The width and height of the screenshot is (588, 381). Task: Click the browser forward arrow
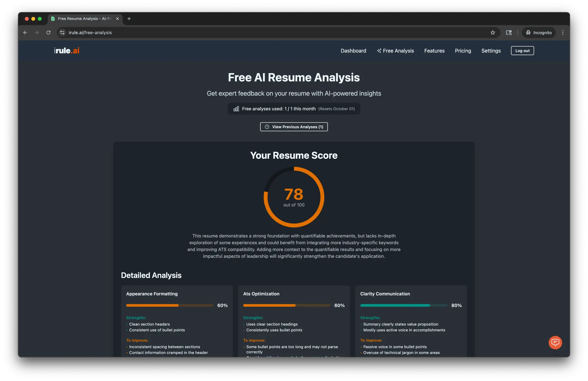click(37, 32)
